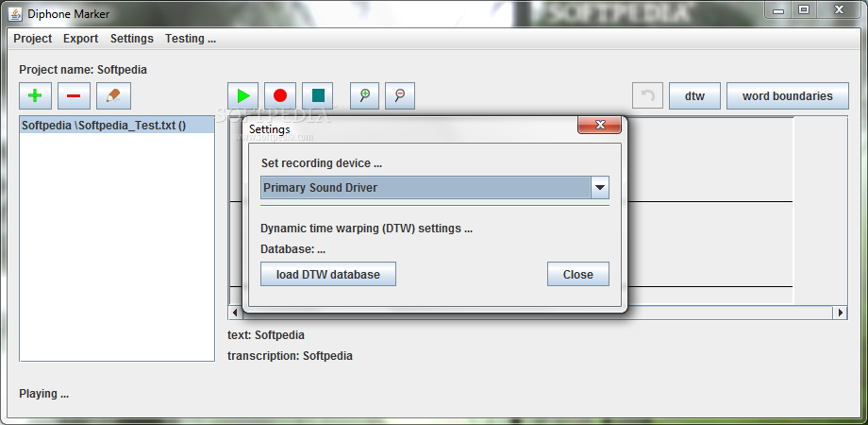Stop playback with the teal square button

[318, 95]
